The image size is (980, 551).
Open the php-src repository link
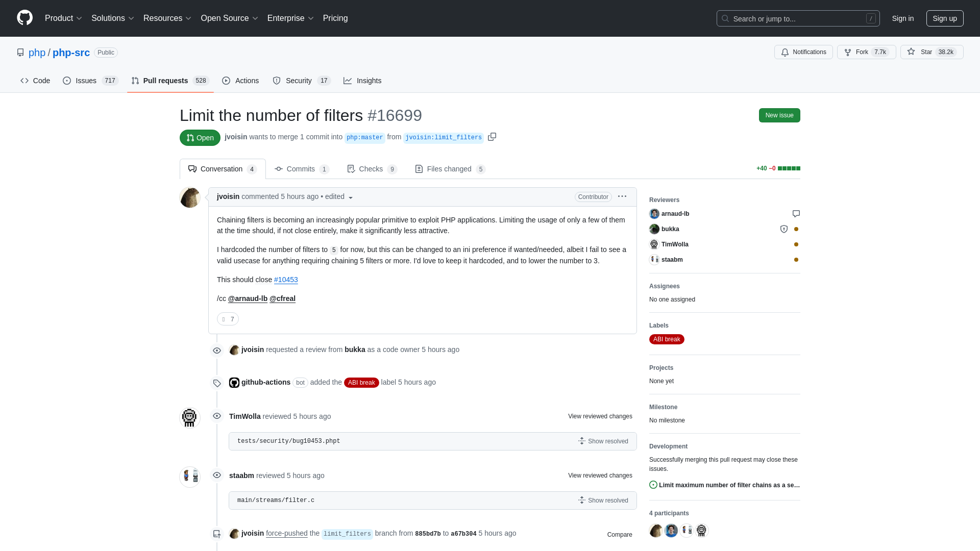(71, 53)
